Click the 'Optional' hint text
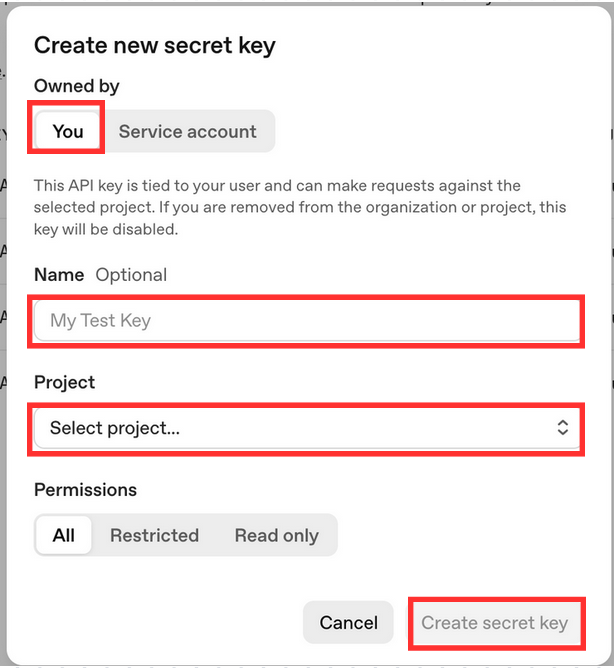This screenshot has height=668, width=614. pyautogui.click(x=131, y=275)
